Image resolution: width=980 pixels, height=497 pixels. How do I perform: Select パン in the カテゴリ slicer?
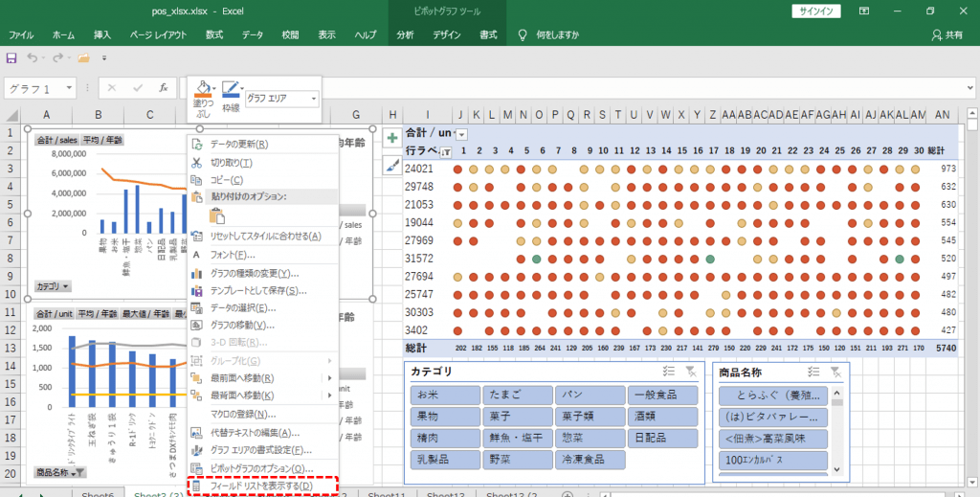590,395
